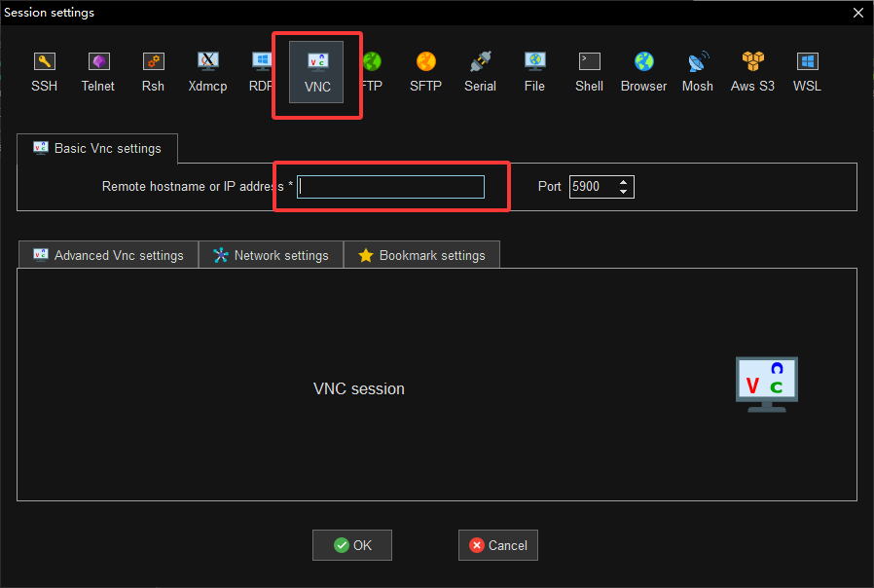Screen dimensions: 874x588
Task: Choose the Shell session icon
Action: (589, 72)
